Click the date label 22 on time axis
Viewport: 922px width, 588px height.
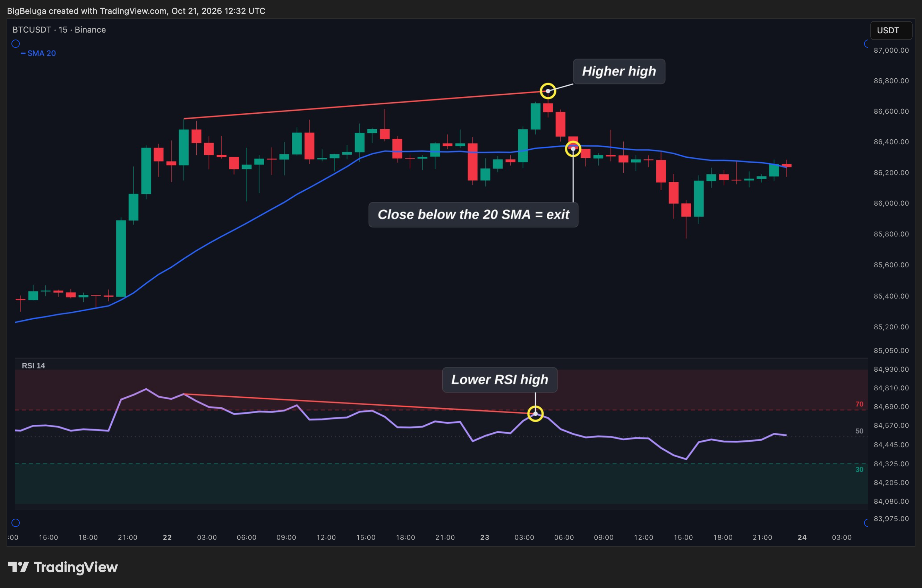167,537
